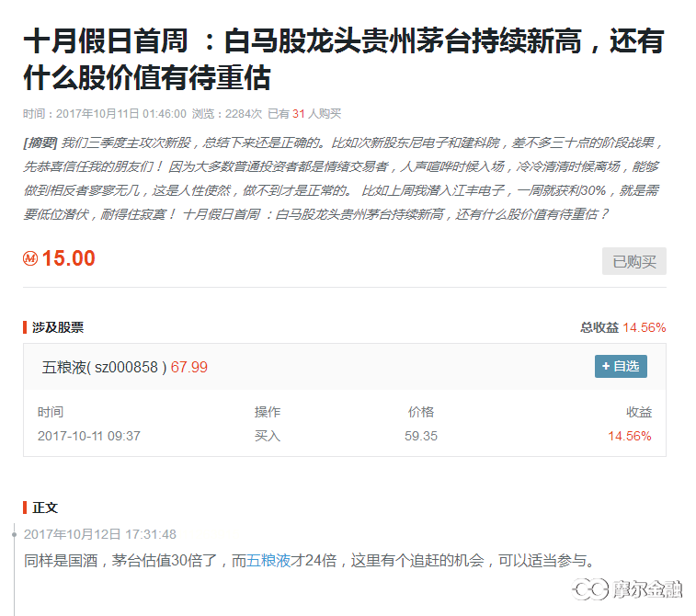Image resolution: width=696 pixels, height=616 pixels.
Task: Click the 已购买 purchased button
Action: point(633,261)
